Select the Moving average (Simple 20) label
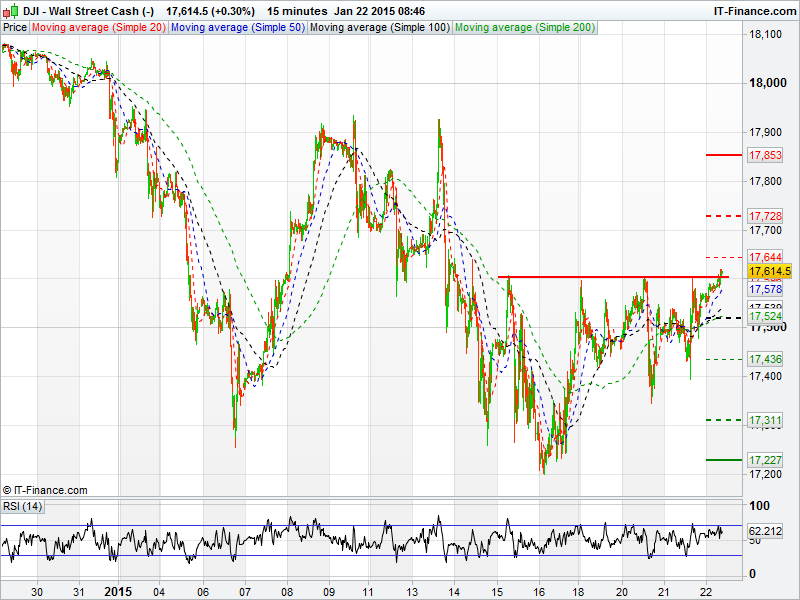800x600 pixels. pyautogui.click(x=99, y=27)
